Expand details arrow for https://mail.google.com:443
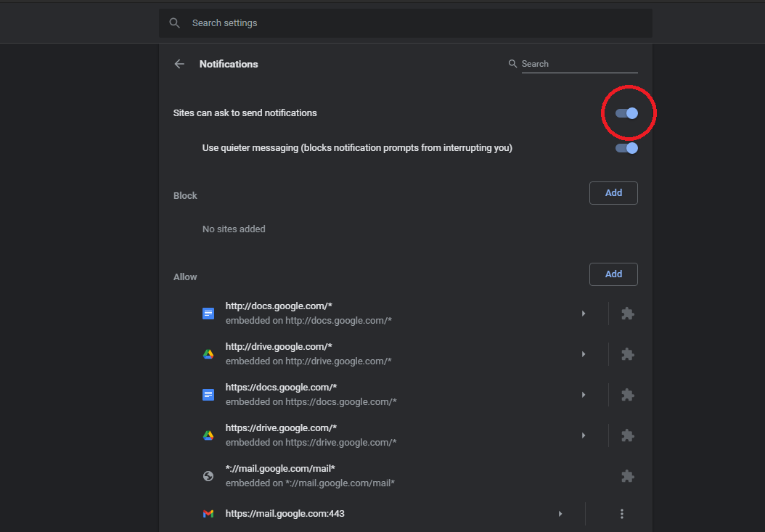Viewport: 765px width, 532px height. pyautogui.click(x=560, y=513)
